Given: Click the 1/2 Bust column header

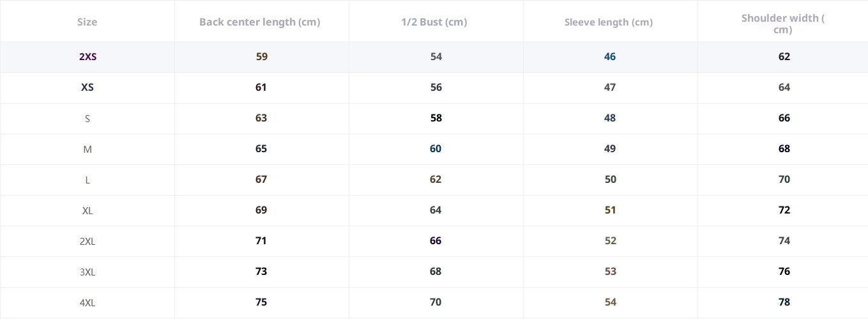Looking at the screenshot, I should pyautogui.click(x=434, y=22).
